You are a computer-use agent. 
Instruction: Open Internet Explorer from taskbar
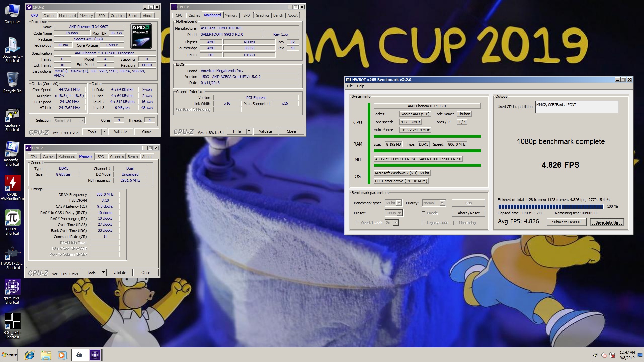pos(30,355)
